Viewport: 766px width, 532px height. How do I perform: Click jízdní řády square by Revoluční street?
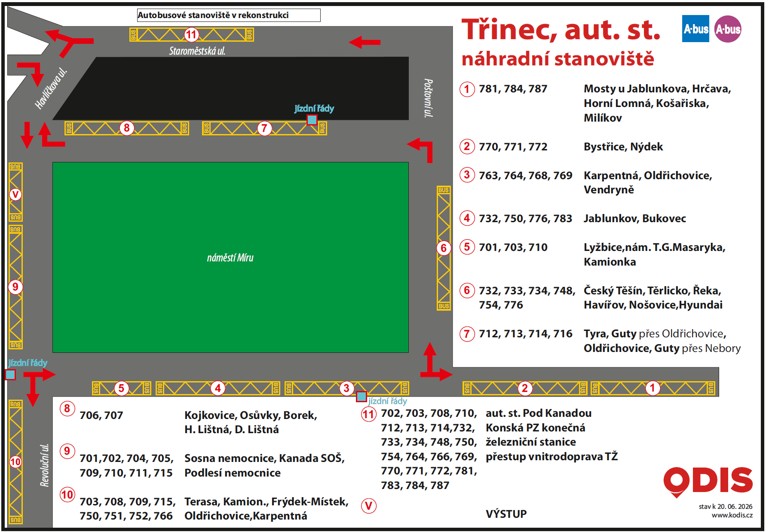pyautogui.click(x=10, y=375)
